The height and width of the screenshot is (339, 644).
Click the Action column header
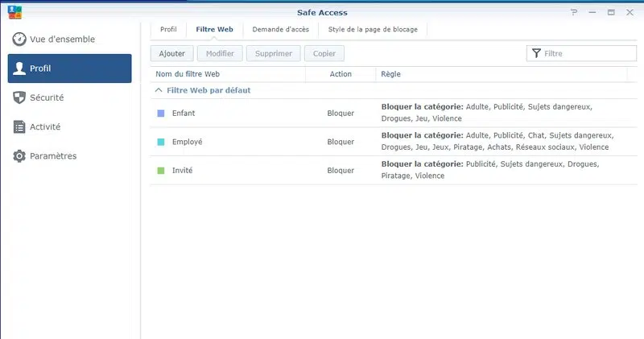(341, 74)
